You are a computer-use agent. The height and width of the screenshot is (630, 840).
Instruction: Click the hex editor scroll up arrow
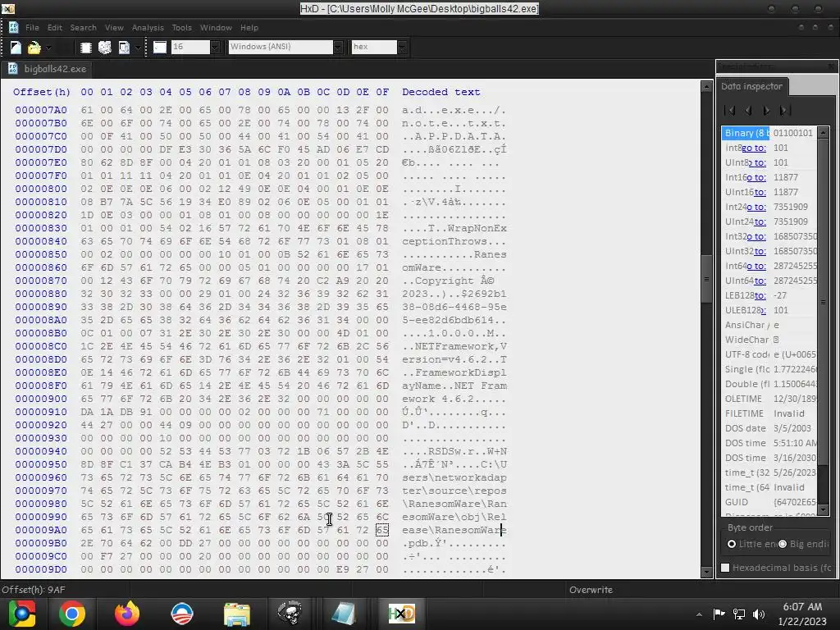coord(706,86)
